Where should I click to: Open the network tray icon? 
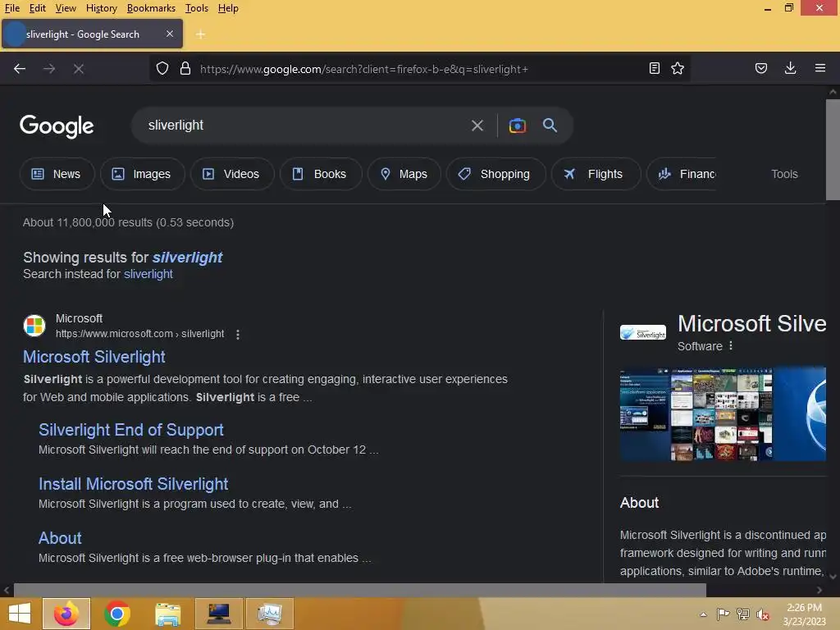[x=742, y=614]
